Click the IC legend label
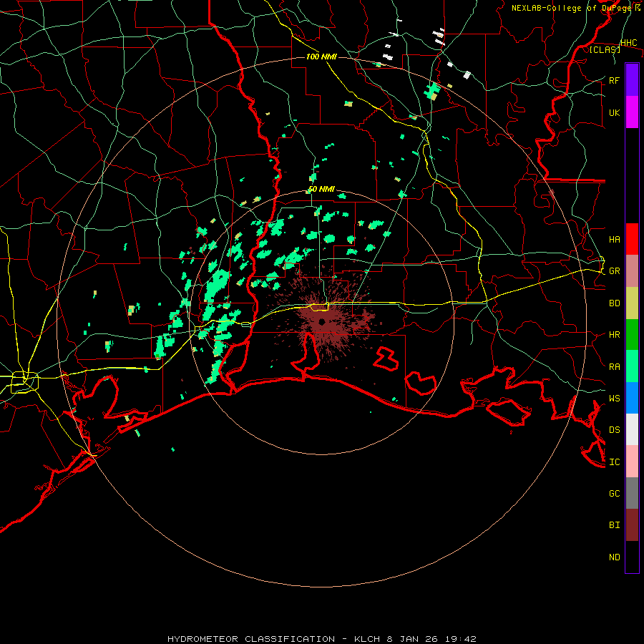This screenshot has width=644, height=644. point(615,462)
